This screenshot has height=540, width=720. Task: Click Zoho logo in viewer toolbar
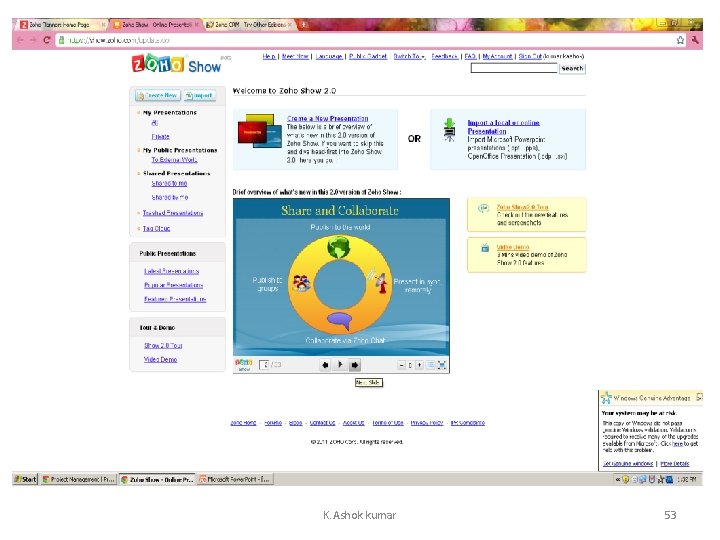pos(244,365)
